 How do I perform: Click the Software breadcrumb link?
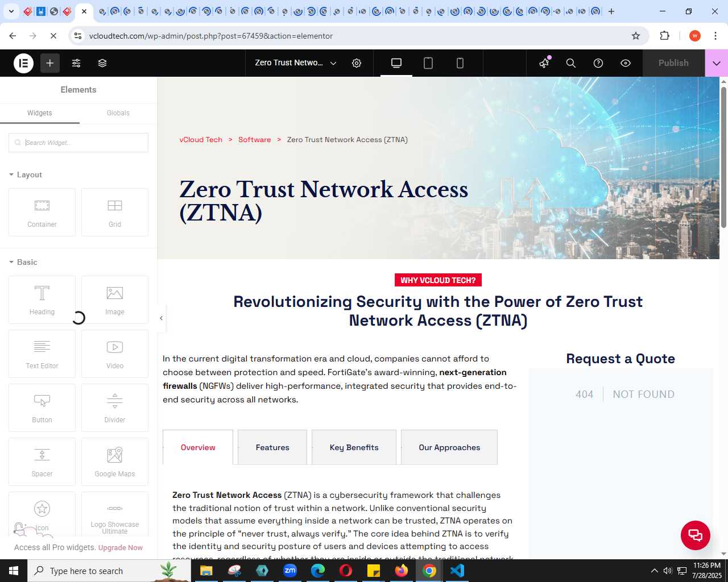[x=255, y=140]
